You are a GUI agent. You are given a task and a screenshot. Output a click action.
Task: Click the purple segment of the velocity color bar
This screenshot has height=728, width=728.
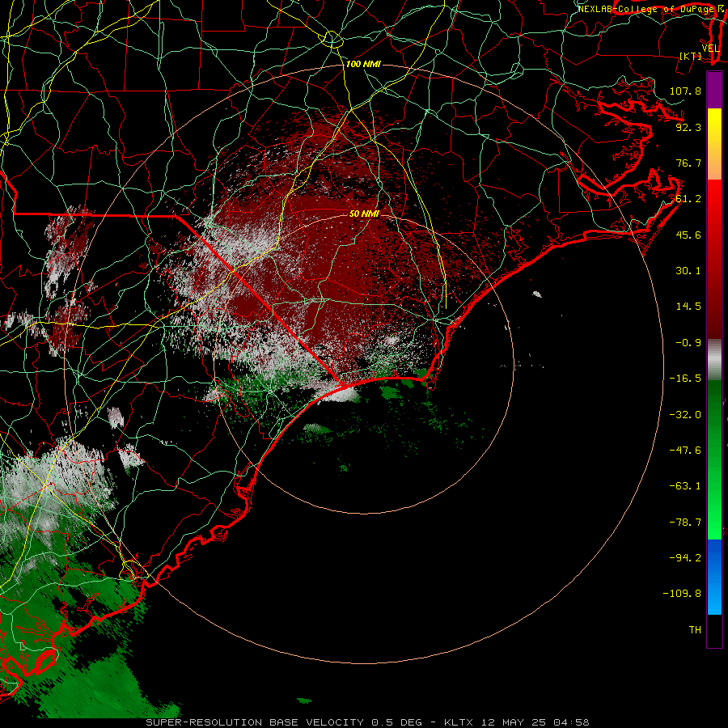click(x=714, y=90)
